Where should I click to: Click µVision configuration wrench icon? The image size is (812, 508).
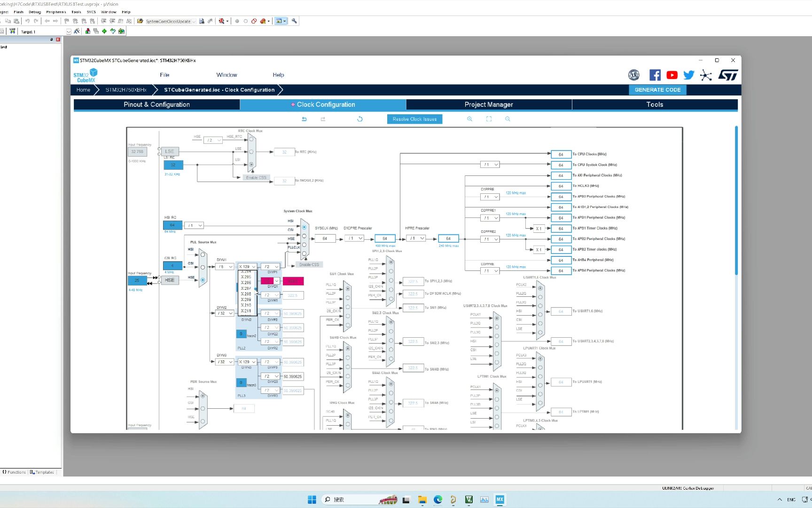coord(294,21)
